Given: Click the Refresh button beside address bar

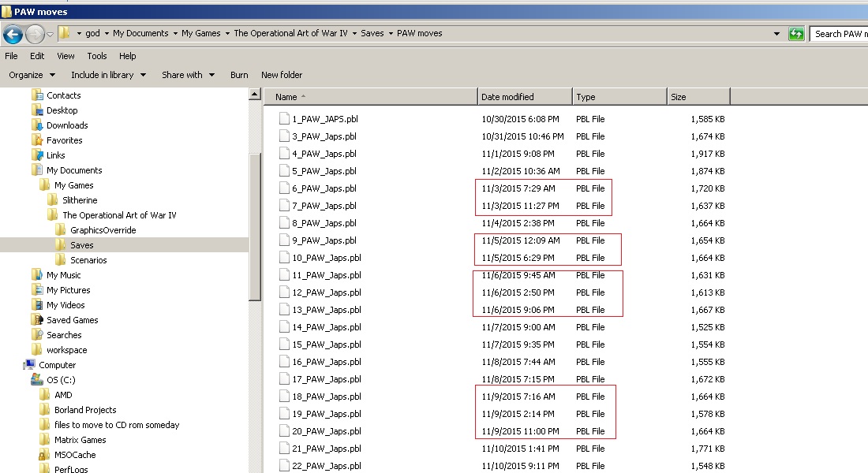Looking at the screenshot, I should click(796, 34).
